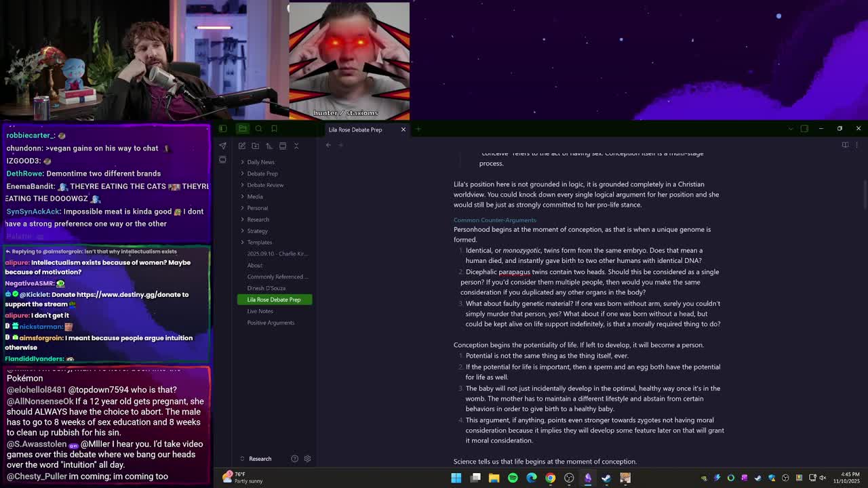Open the Search pane icon

258,129
